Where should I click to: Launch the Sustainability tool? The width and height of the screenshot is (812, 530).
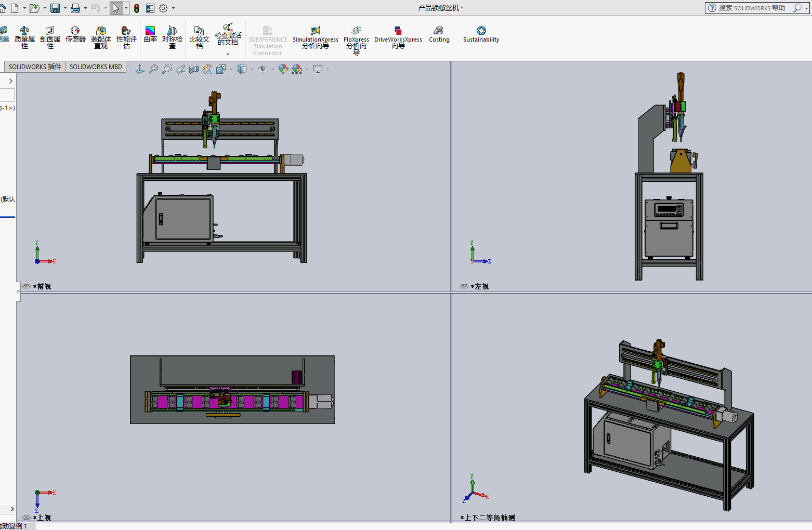pos(481,34)
